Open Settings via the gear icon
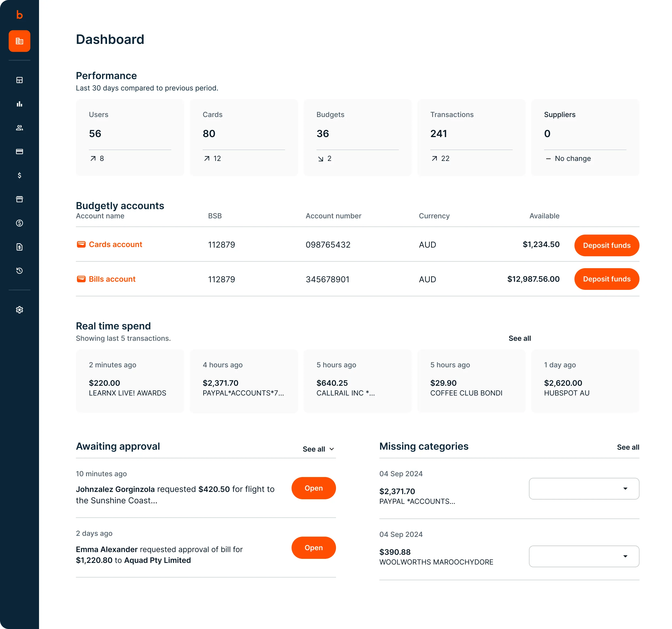This screenshot has width=672, height=629. 20,310
